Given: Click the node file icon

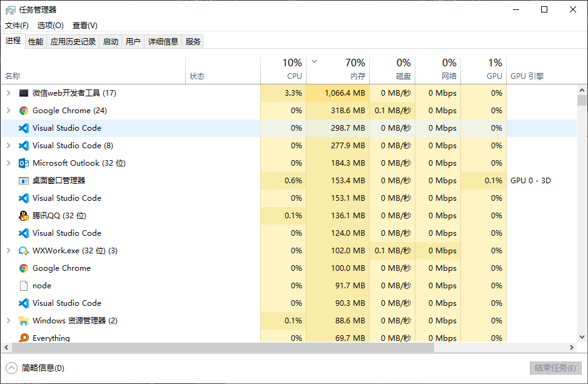Looking at the screenshot, I should point(24,286).
